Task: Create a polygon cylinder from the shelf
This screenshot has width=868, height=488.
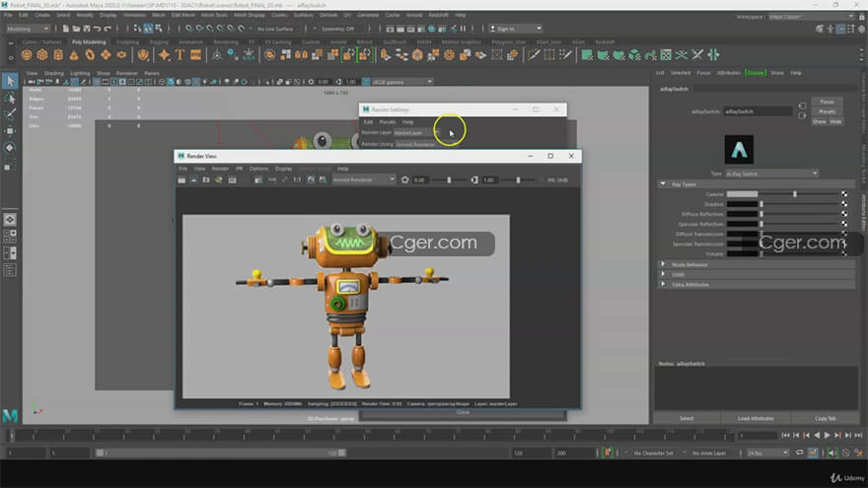Action: click(58, 55)
